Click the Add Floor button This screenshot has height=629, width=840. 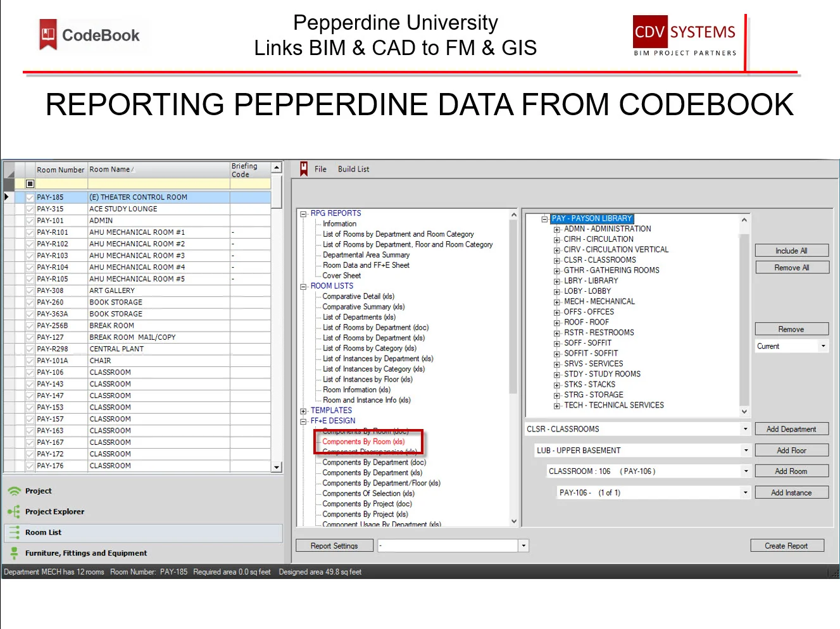791,451
